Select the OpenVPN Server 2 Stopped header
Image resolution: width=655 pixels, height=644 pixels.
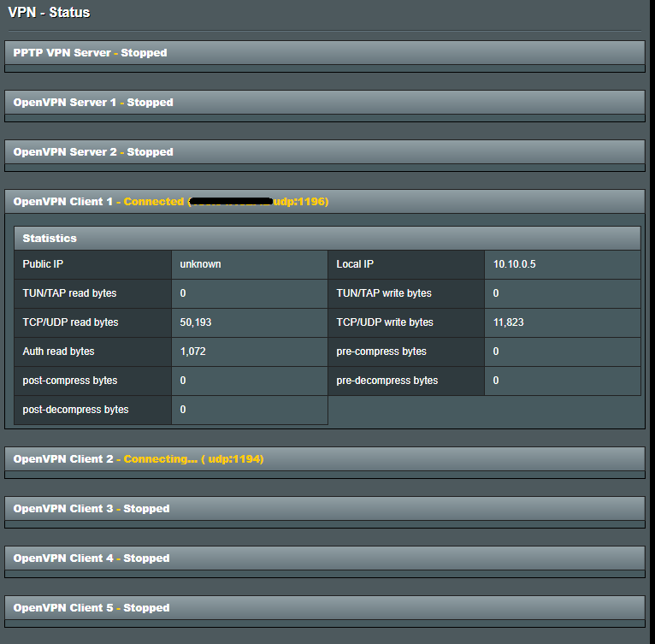pos(325,151)
